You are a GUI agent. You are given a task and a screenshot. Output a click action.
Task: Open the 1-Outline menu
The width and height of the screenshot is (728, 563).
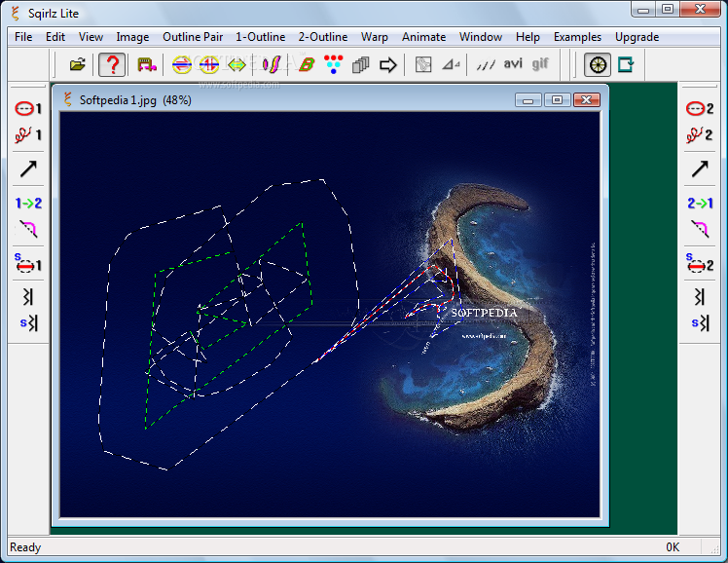click(260, 37)
